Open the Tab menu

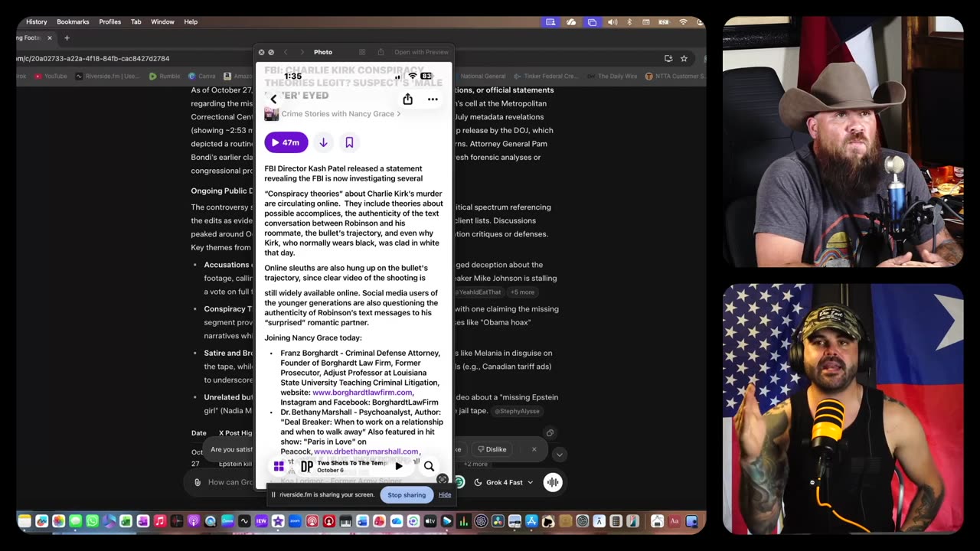[136, 22]
